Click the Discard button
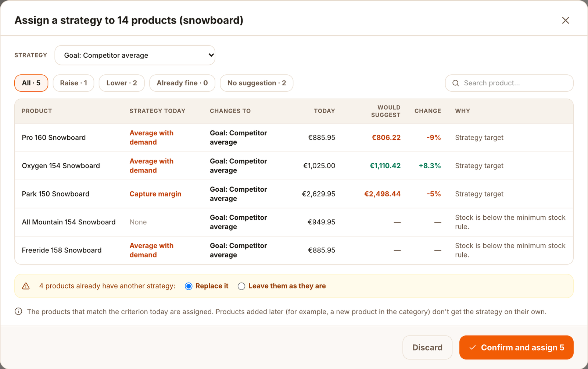The height and width of the screenshot is (369, 588). 427,347
